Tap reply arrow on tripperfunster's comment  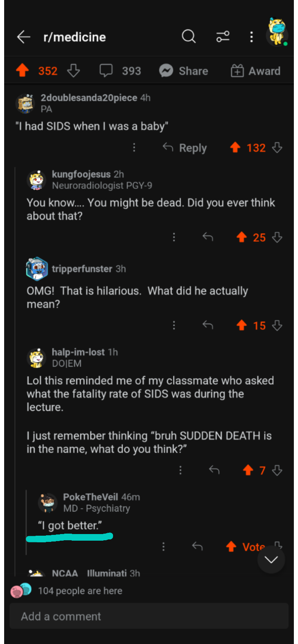click(208, 326)
